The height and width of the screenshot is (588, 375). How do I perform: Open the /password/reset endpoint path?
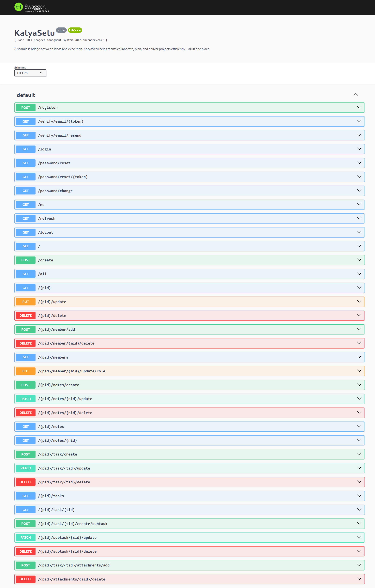click(x=54, y=163)
